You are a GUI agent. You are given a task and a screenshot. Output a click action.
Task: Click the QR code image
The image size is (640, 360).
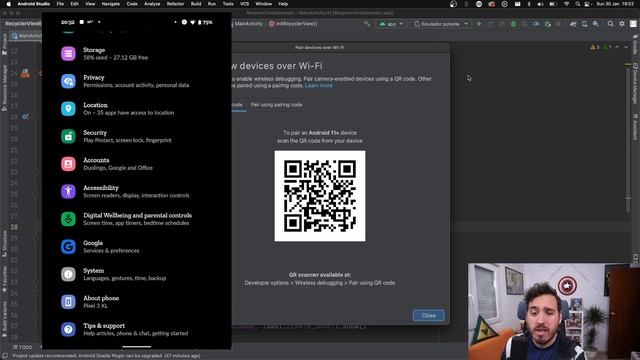(320, 196)
